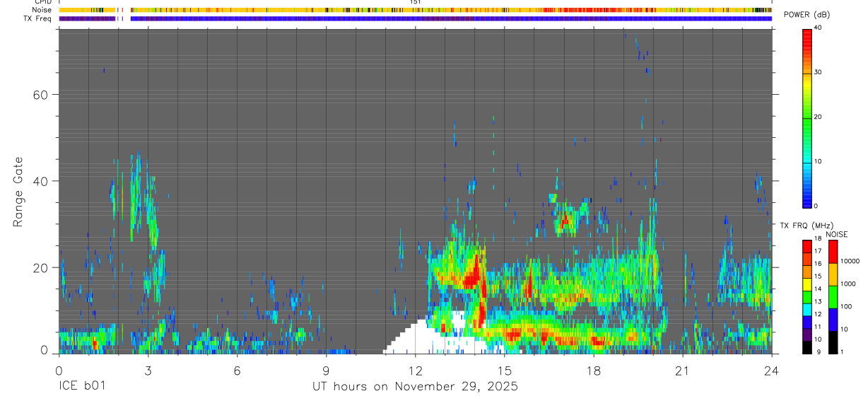Image resolution: width=868 pixels, height=401 pixels.
Task: Click the '10000' tick on the NOISE scale
Action: point(850,261)
